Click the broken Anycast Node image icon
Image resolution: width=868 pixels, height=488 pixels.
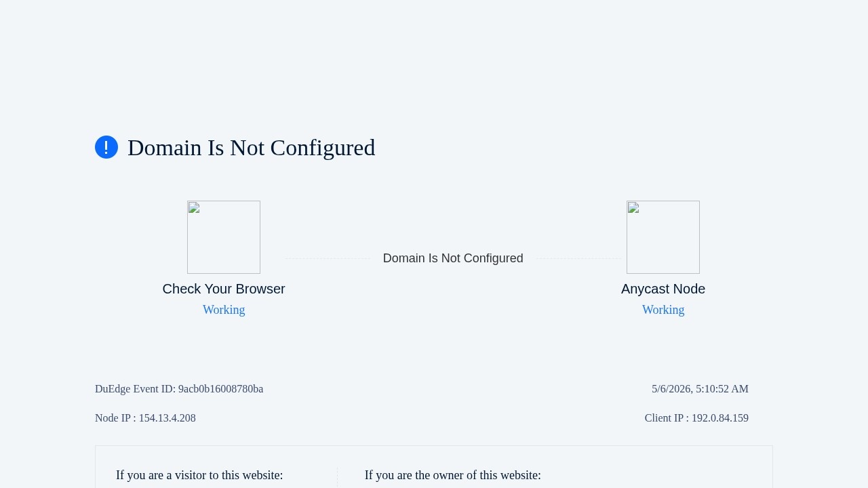(663, 237)
